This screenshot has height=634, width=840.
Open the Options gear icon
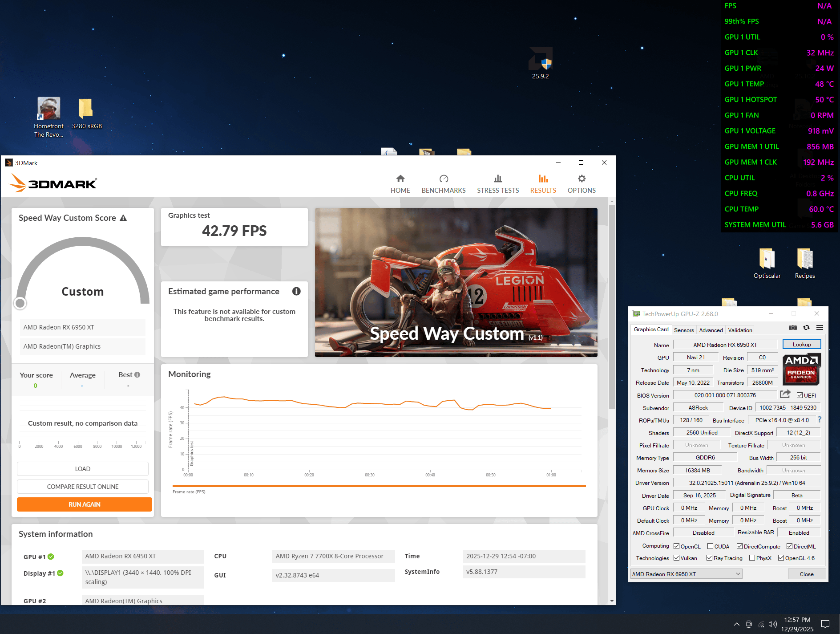click(582, 179)
